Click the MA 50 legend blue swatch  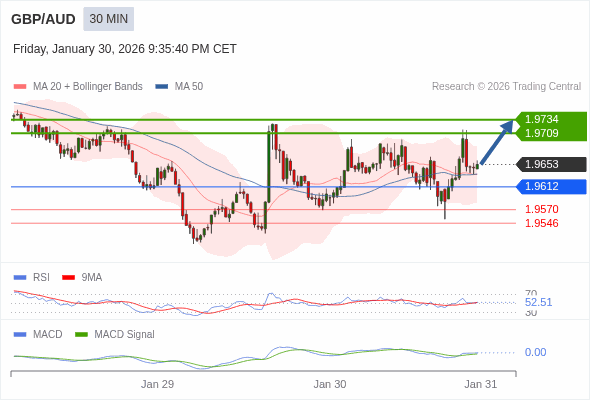click(162, 87)
